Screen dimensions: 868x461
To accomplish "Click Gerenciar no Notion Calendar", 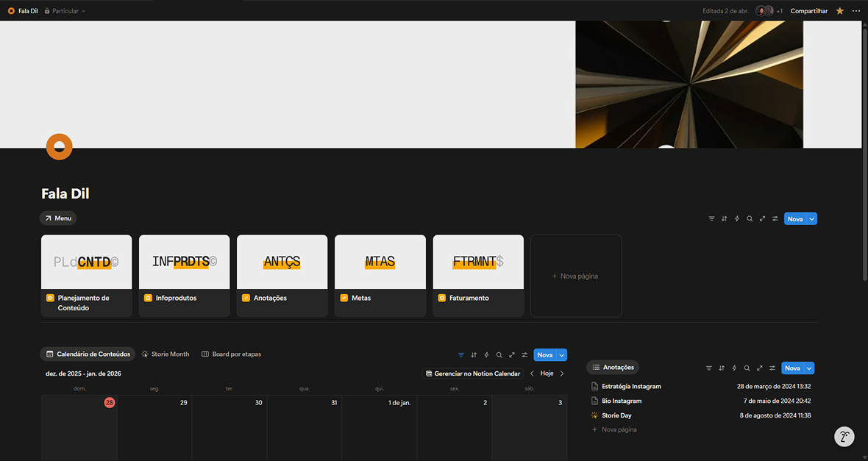I will point(472,374).
